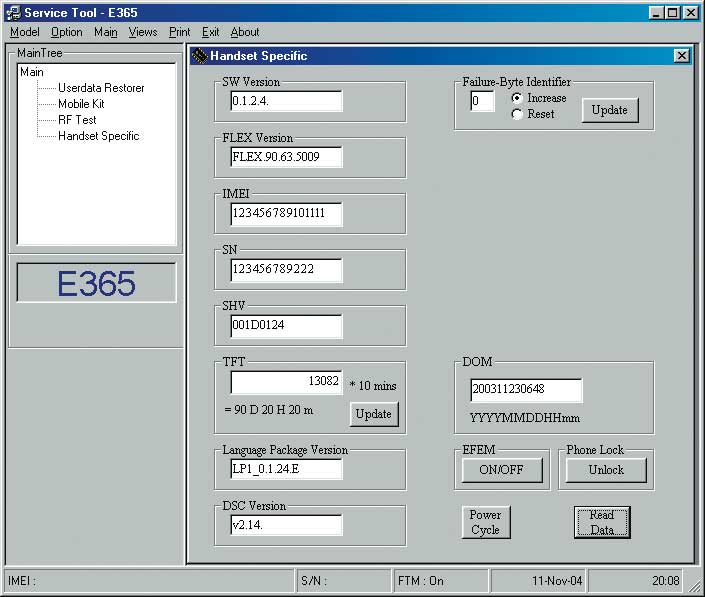The height and width of the screenshot is (597, 705).
Task: Click the YYYYMMDDHHmm format label
Action: click(525, 418)
